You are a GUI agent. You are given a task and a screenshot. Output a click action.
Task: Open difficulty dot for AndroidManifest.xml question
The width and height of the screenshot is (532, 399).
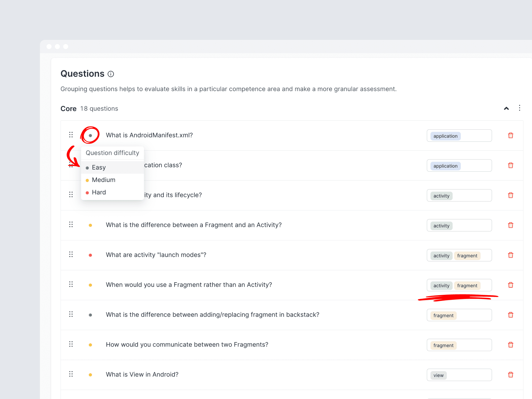(x=90, y=135)
